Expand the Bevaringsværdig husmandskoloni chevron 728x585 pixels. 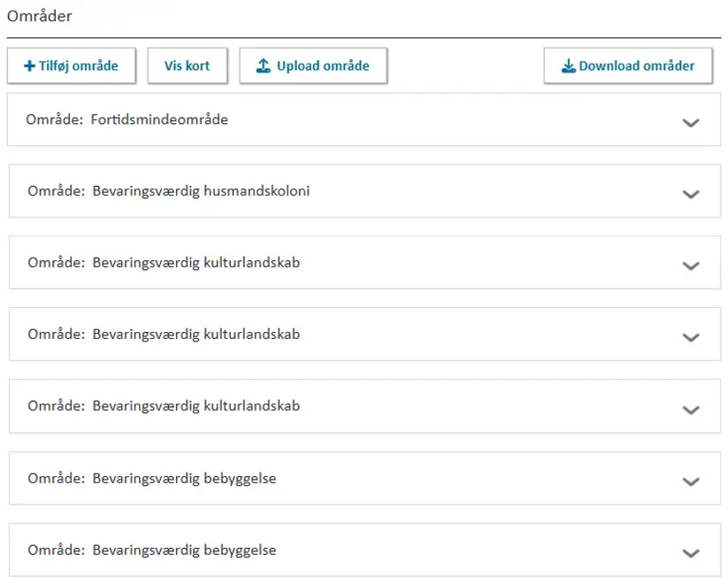[x=691, y=194]
